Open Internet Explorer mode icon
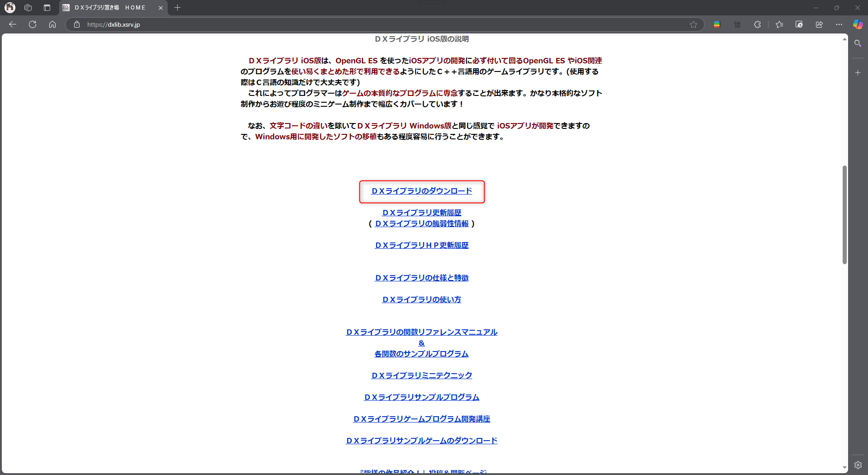The image size is (868, 475). (799, 24)
